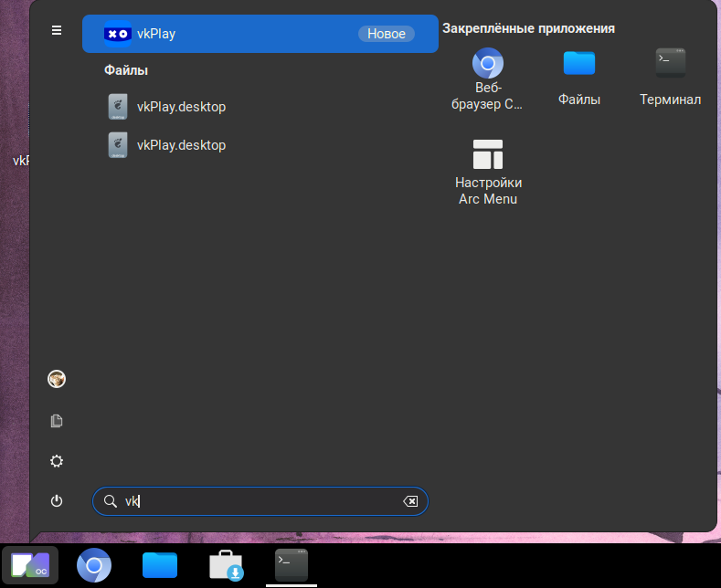Click the vkPlay app icon in results
Screen dimensions: 721x588
118,34
